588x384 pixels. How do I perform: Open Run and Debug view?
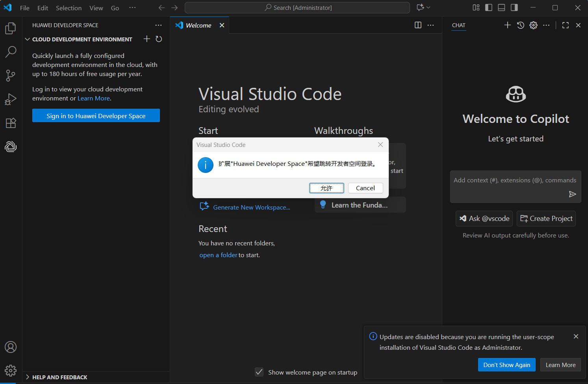tap(11, 99)
